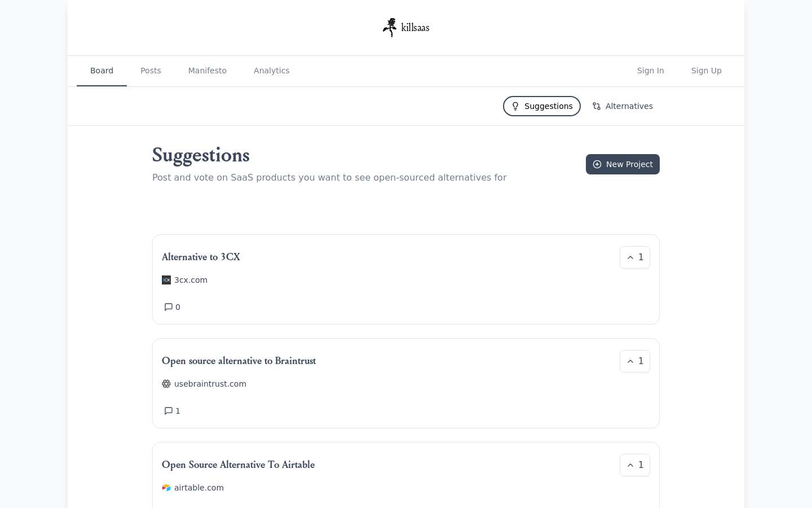This screenshot has width=812, height=508.
Task: Open comments icon on 3CX suggestion
Action: pos(168,307)
